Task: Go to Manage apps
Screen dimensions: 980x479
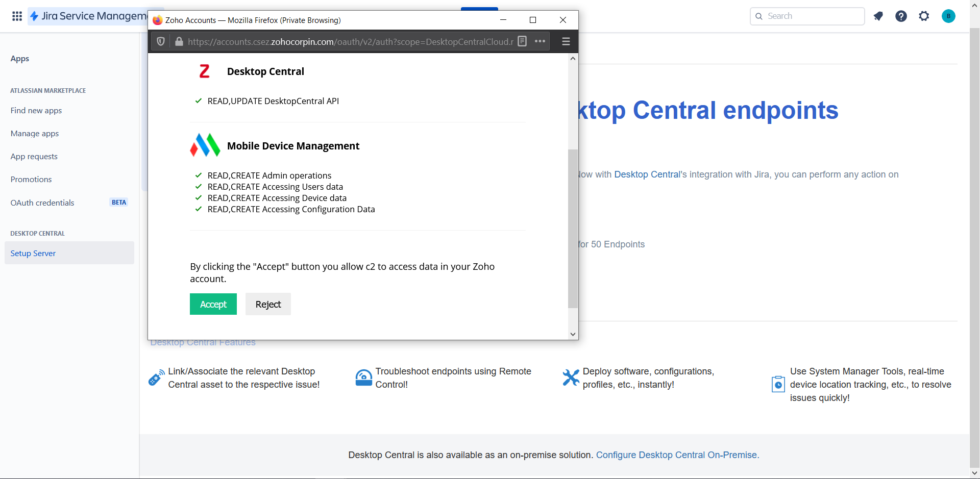Action: 35,134
